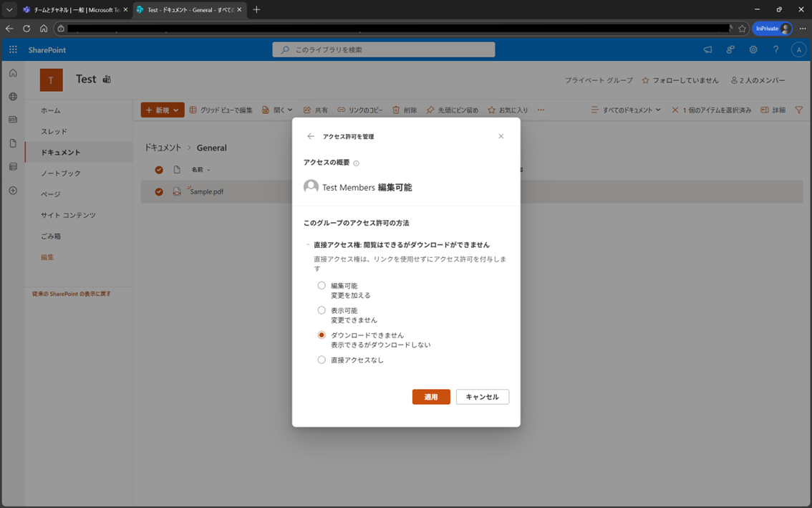Click the 適用 button
The width and height of the screenshot is (812, 508).
click(431, 396)
